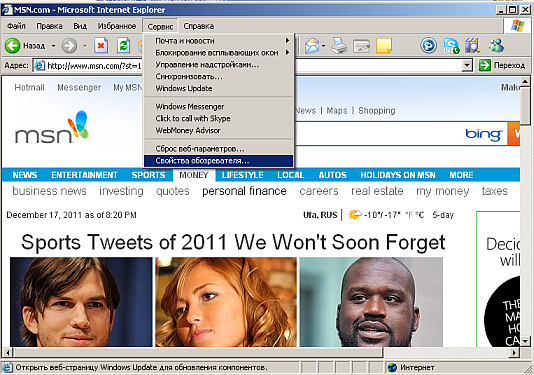Open the Forward button history dropdown arrow
The height and width of the screenshot is (375, 534).
(x=85, y=46)
